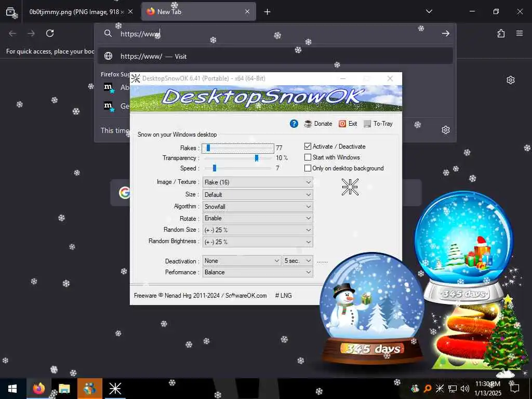Send DesktopSnowOK To-Tray
Image resolution: width=532 pixels, height=399 pixels.
378,124
